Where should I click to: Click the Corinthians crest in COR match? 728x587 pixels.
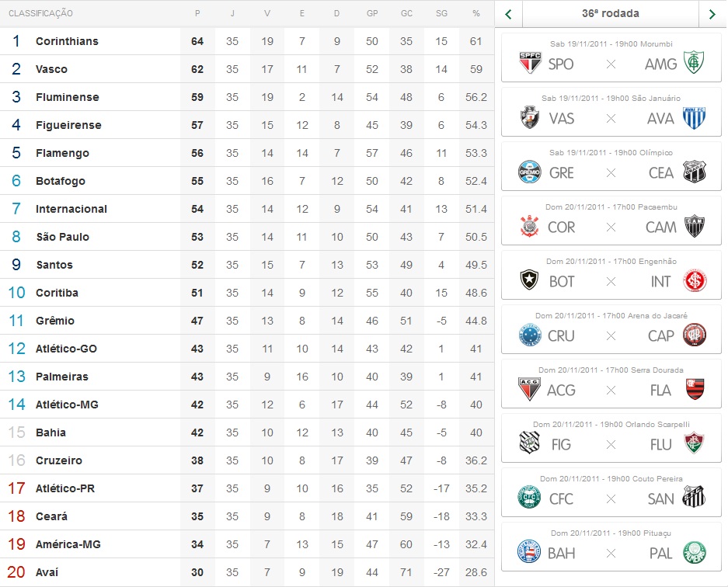[x=530, y=226]
